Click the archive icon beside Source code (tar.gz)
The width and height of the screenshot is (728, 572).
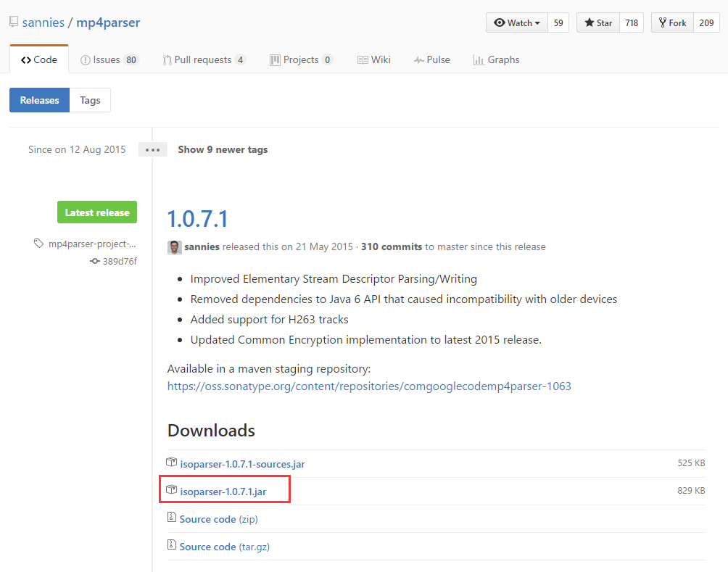pos(172,544)
